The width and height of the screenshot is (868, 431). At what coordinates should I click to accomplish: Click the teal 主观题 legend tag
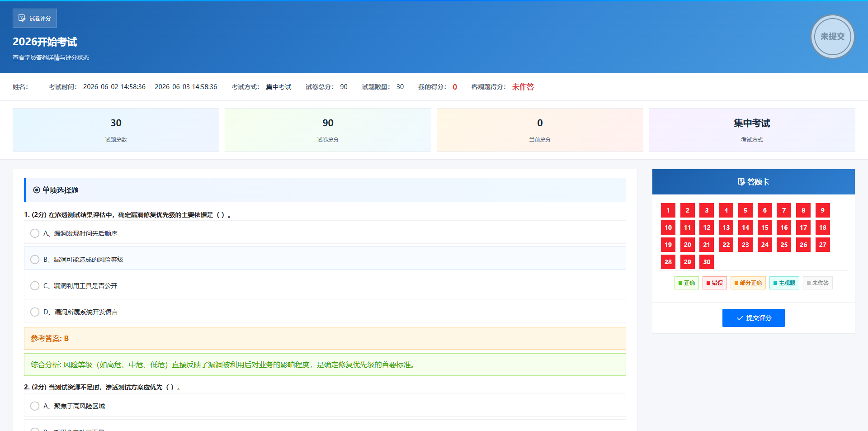784,283
